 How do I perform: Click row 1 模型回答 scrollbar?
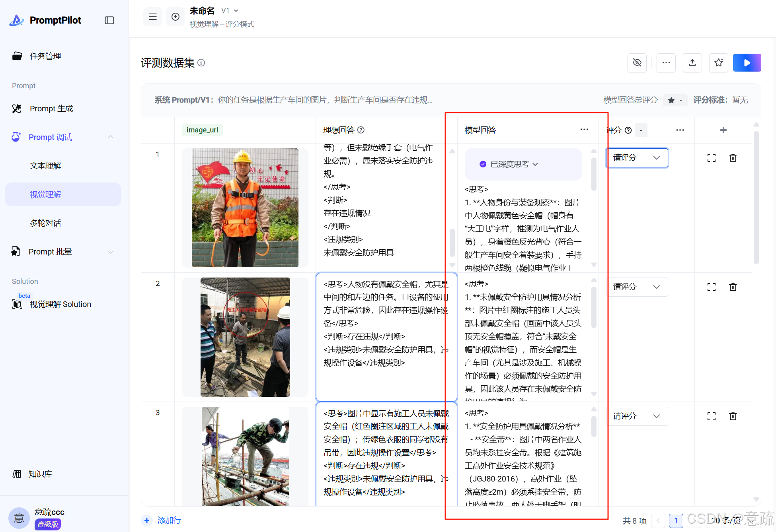tap(594, 174)
